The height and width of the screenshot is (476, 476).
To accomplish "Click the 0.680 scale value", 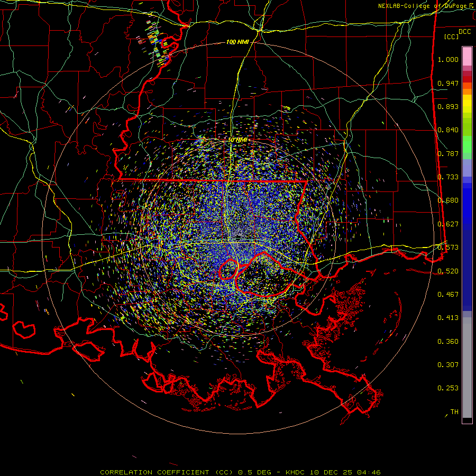I will pyautogui.click(x=448, y=200).
